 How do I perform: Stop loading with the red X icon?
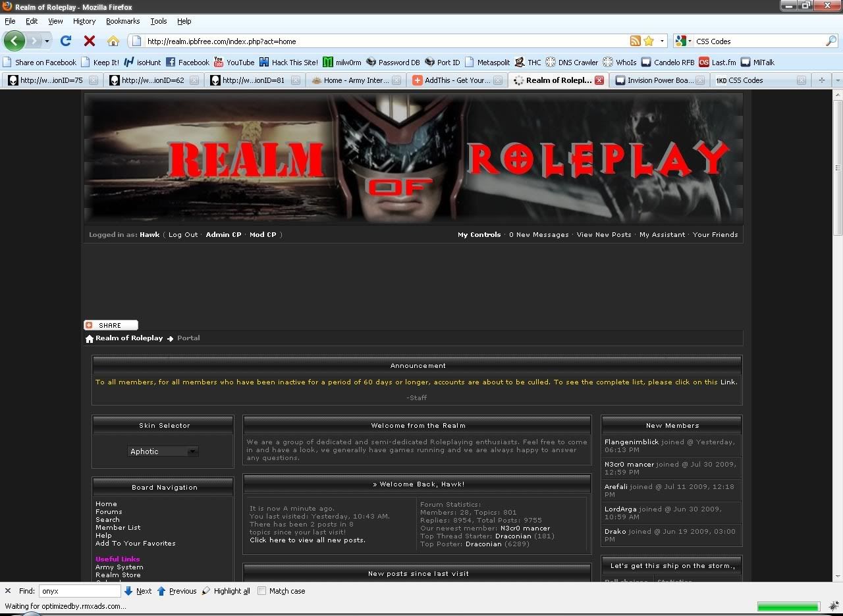click(x=90, y=41)
